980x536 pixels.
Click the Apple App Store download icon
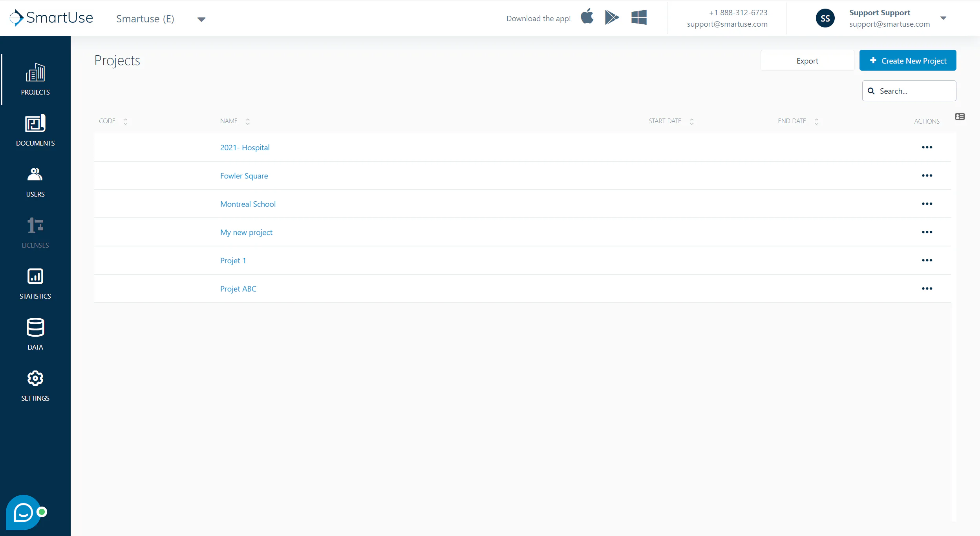(587, 17)
